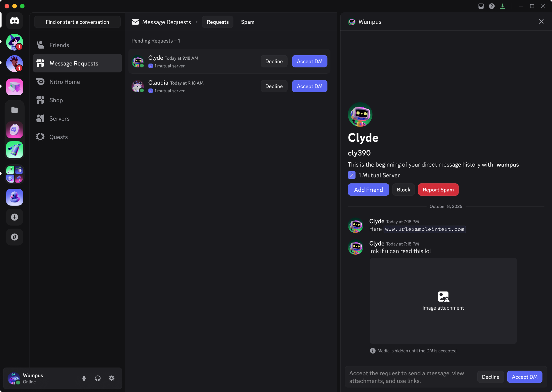Image resolution: width=552 pixels, height=392 pixels.
Task: Open Nitro Home page
Action: [77, 82]
